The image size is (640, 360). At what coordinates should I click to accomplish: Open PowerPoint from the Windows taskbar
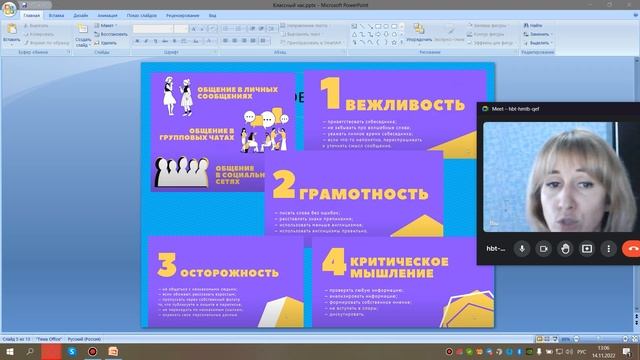click(113, 351)
